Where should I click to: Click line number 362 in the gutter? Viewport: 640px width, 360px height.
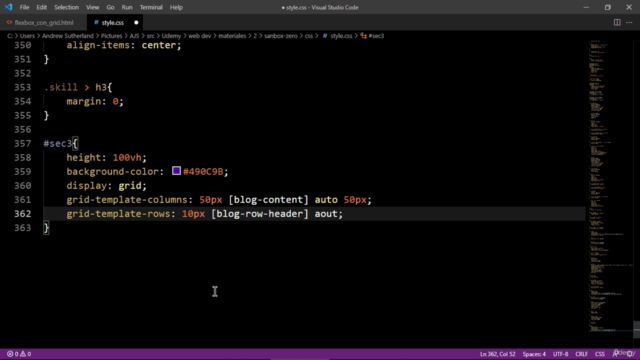[22, 214]
